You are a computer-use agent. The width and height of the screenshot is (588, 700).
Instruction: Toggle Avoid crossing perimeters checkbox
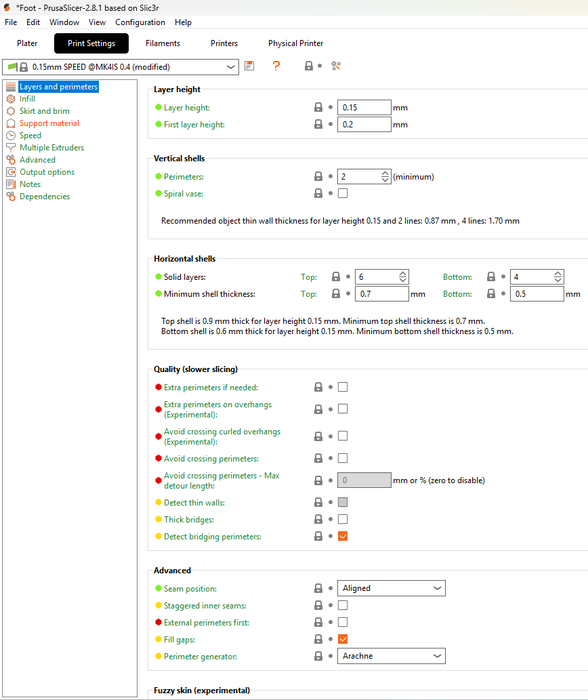[x=343, y=458]
